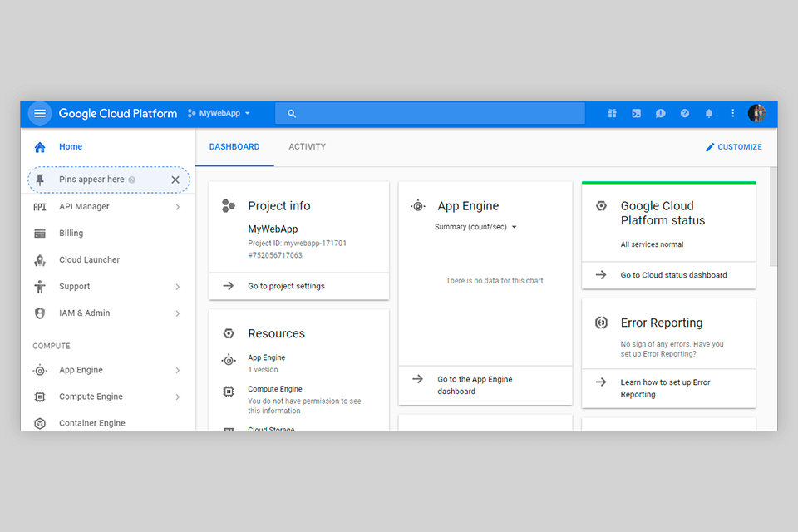The width and height of the screenshot is (798, 532).
Task: Open the Summary (count/sec) dropdown
Action: tap(475, 227)
